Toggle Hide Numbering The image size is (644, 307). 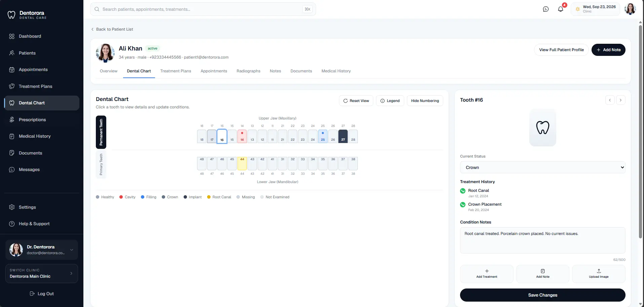coord(425,101)
